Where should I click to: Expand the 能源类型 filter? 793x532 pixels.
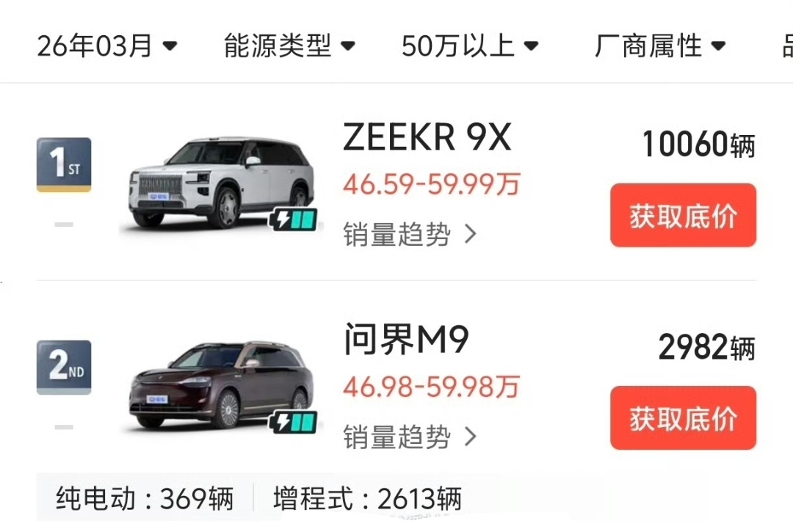289,46
